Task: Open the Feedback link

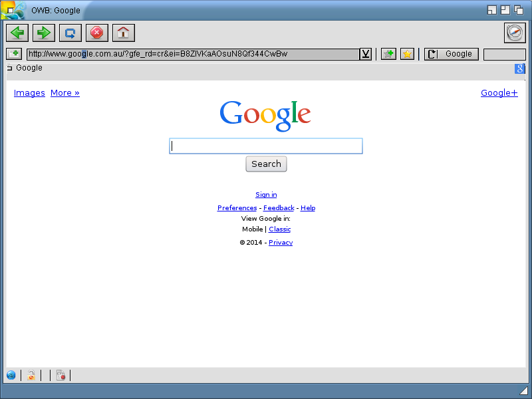Action: [x=279, y=208]
